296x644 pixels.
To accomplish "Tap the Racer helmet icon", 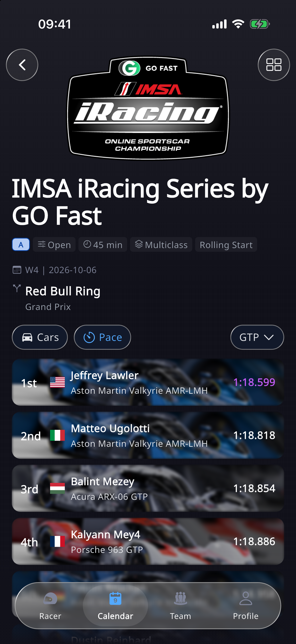I will tap(50, 599).
